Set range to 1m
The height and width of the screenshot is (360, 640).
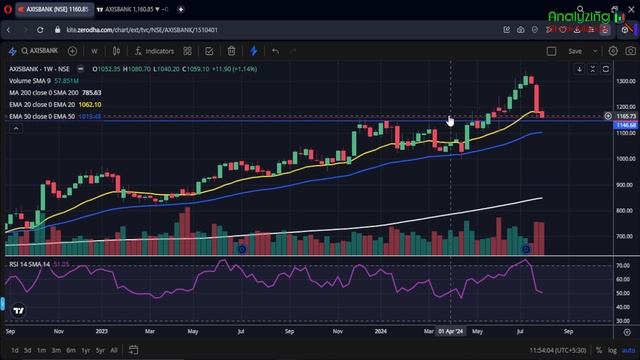[41, 350]
